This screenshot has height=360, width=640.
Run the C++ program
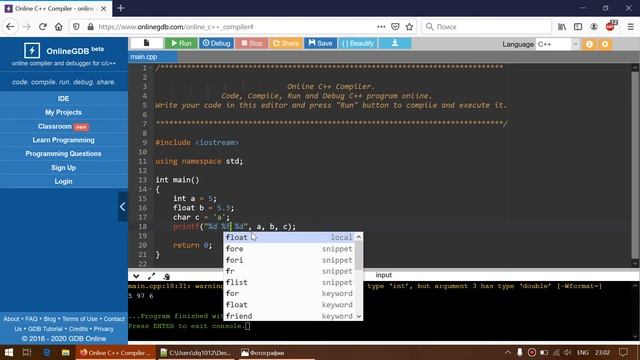pyautogui.click(x=181, y=43)
